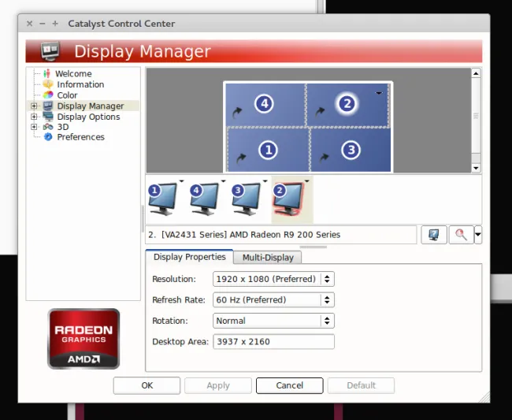Open the Rotation dropdown
The width and height of the screenshot is (512, 420).
coord(273,321)
